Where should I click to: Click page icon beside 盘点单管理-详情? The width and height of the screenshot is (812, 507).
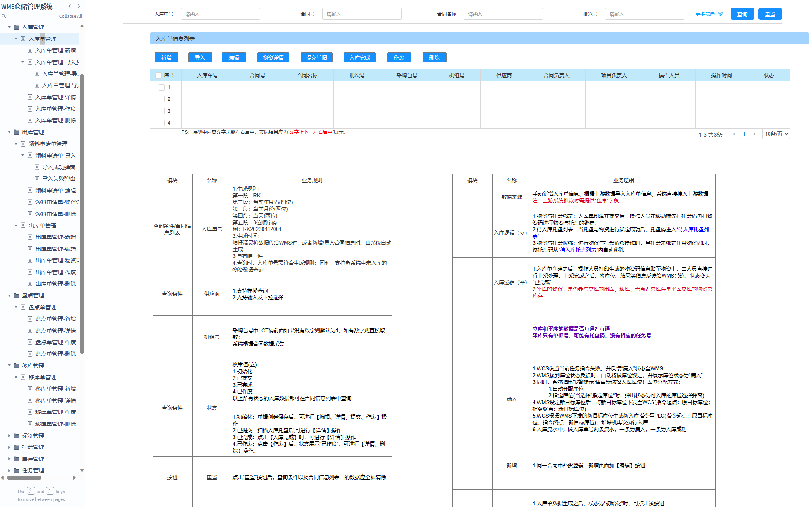[x=30, y=330]
